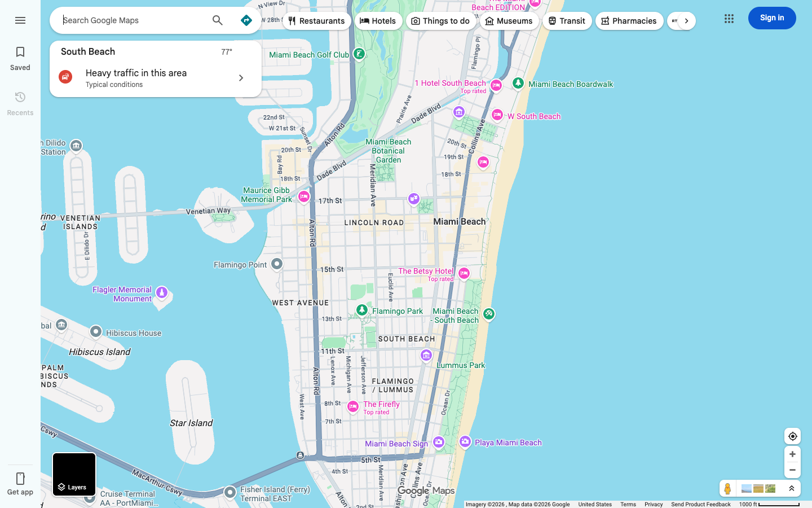Viewport: 812px width, 508px height.
Task: Open Recents in sidebar
Action: pyautogui.click(x=20, y=104)
